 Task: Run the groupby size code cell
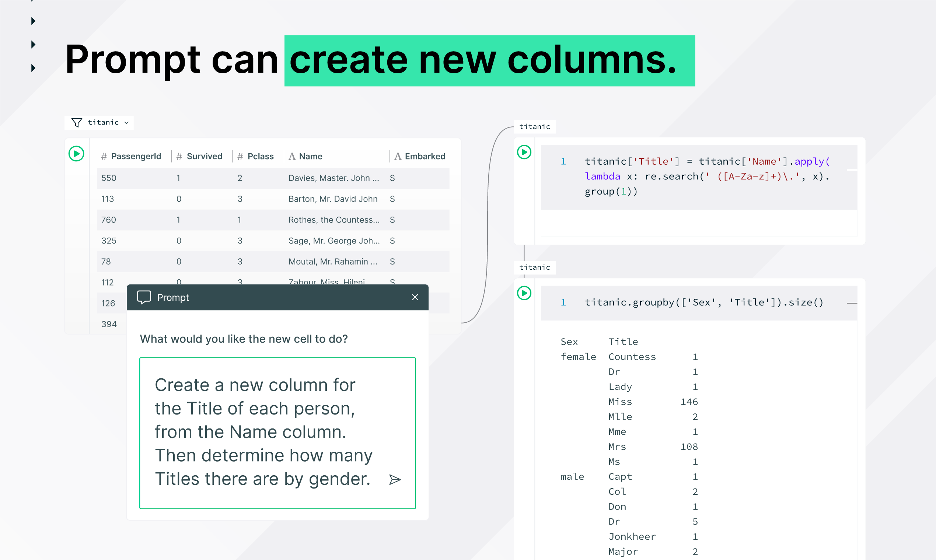click(524, 293)
